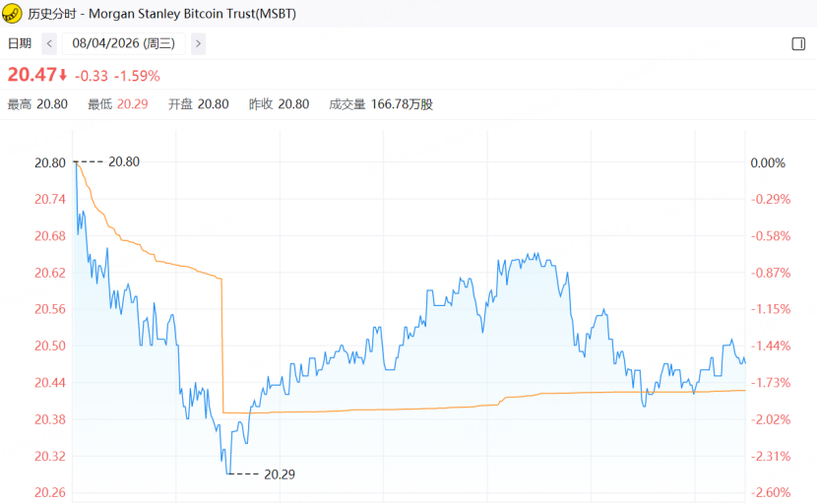This screenshot has height=504, width=818.
Task: Click the price change -0.33
Action: (92, 76)
